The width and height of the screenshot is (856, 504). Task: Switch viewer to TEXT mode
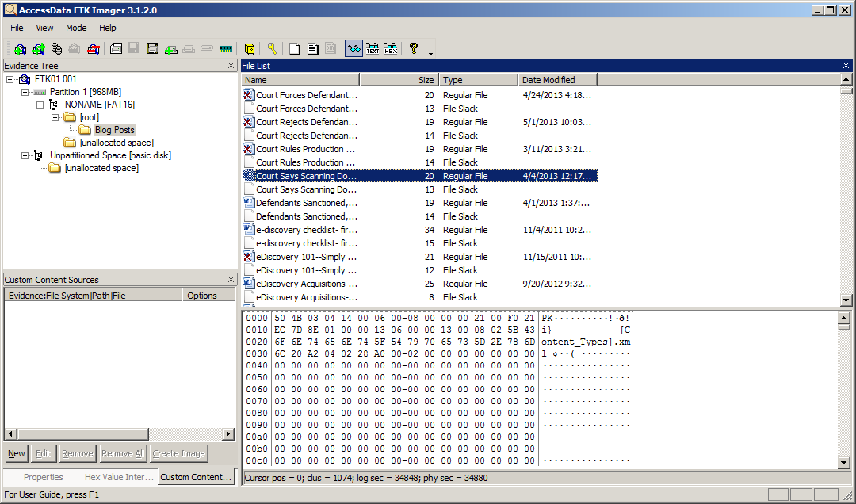[x=373, y=48]
